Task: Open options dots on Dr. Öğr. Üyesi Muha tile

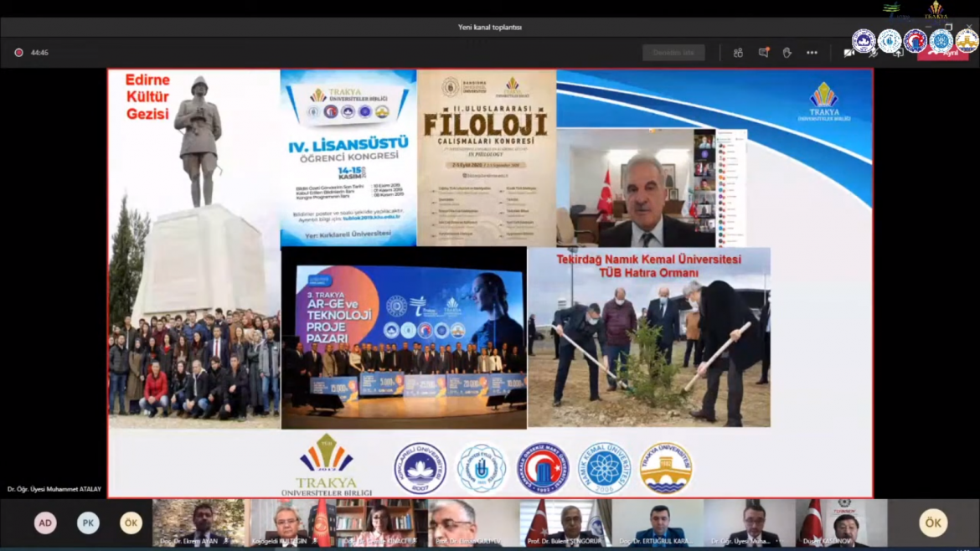Action: 779,541
